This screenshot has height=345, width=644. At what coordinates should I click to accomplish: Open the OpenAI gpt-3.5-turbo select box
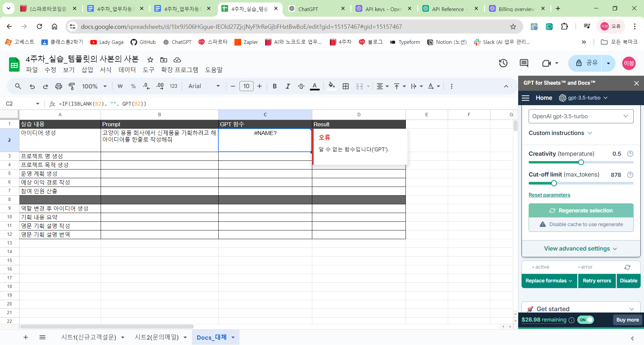pyautogui.click(x=581, y=116)
